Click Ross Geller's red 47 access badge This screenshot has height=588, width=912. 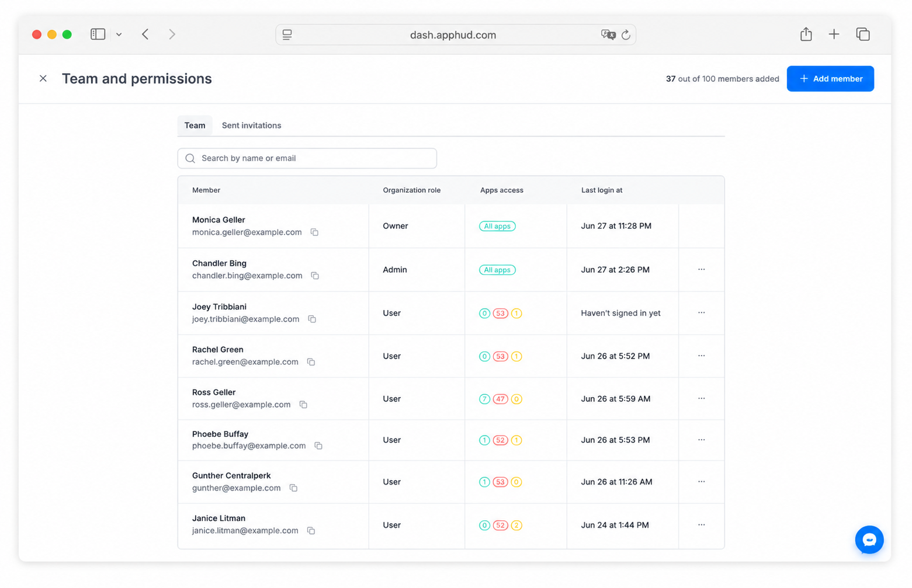[x=500, y=399]
